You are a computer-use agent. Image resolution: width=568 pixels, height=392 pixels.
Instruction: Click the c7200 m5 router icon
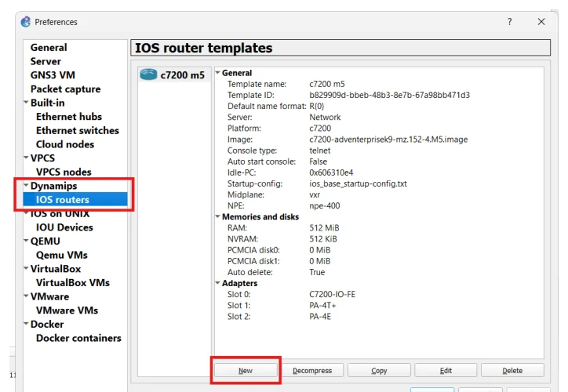pyautogui.click(x=148, y=74)
